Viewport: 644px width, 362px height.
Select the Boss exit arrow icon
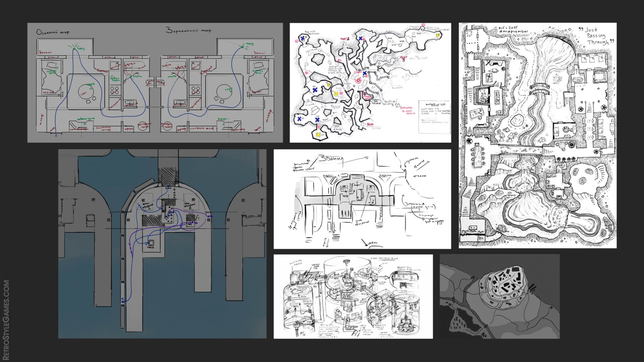click(363, 124)
